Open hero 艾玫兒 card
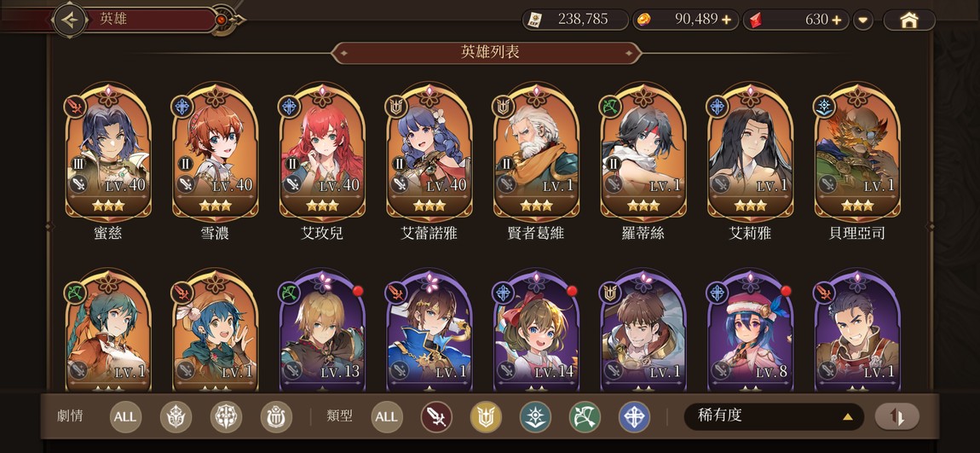The image size is (980, 453). [x=322, y=154]
